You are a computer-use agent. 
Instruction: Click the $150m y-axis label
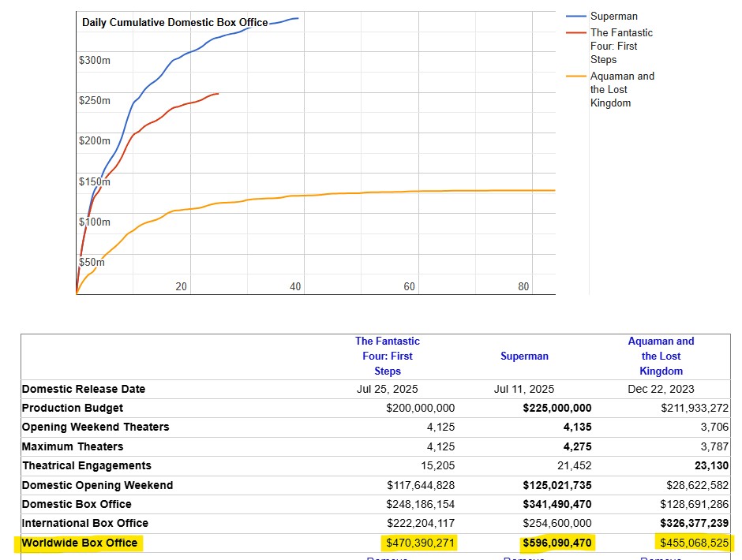point(95,181)
